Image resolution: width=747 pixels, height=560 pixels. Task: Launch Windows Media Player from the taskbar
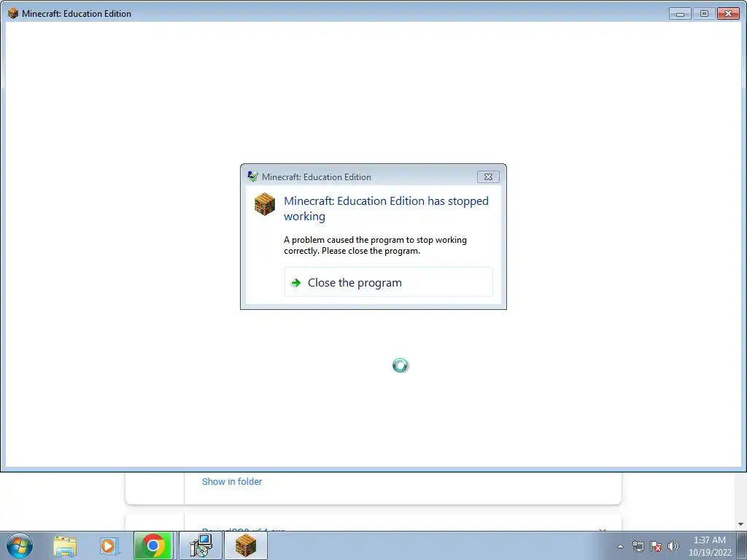(109, 546)
